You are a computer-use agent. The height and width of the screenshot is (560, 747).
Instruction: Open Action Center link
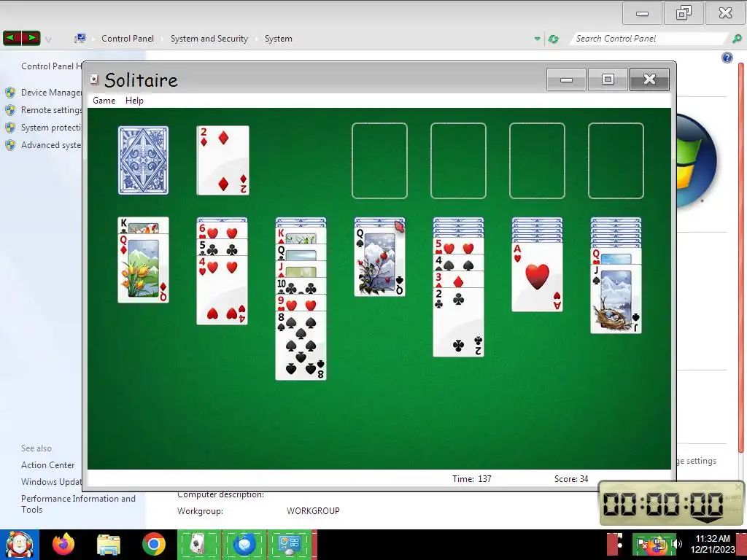click(47, 464)
